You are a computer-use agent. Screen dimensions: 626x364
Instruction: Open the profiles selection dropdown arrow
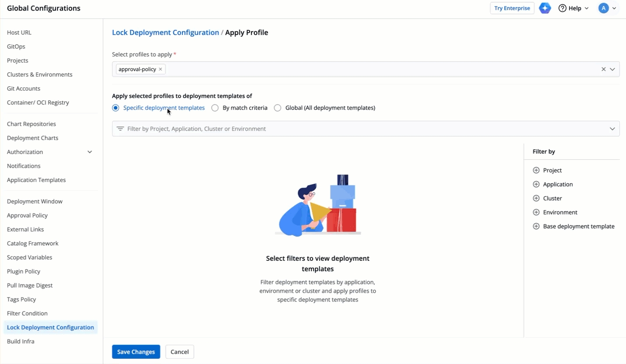612,69
